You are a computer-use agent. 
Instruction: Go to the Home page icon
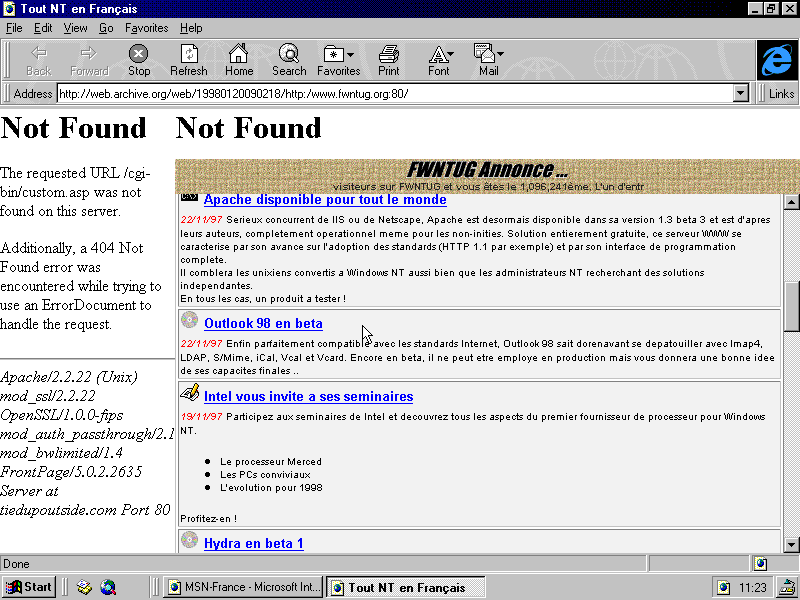click(239, 60)
